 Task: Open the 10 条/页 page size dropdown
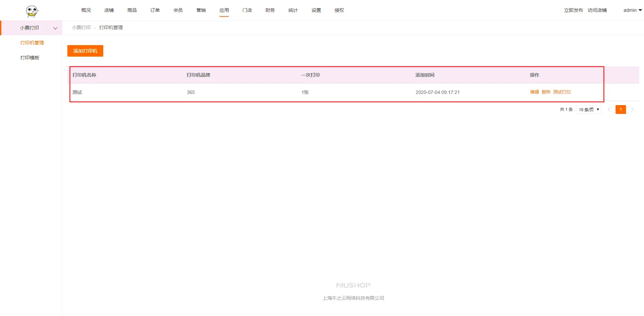[588, 110]
